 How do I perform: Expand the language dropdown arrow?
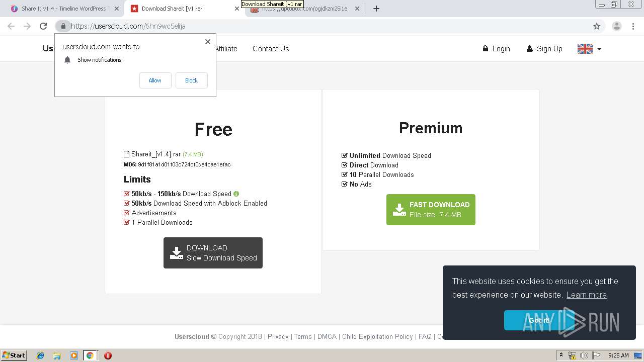tap(599, 49)
